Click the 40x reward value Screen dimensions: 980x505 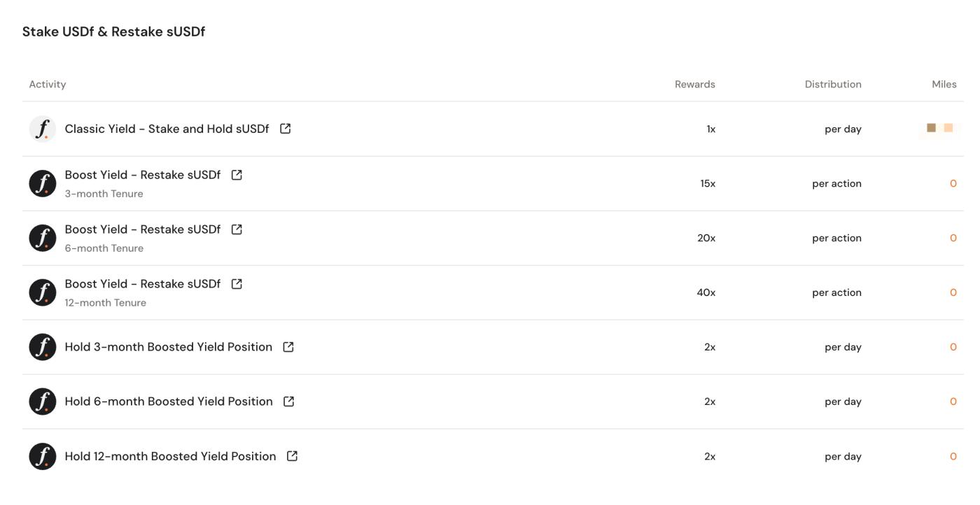(x=706, y=292)
